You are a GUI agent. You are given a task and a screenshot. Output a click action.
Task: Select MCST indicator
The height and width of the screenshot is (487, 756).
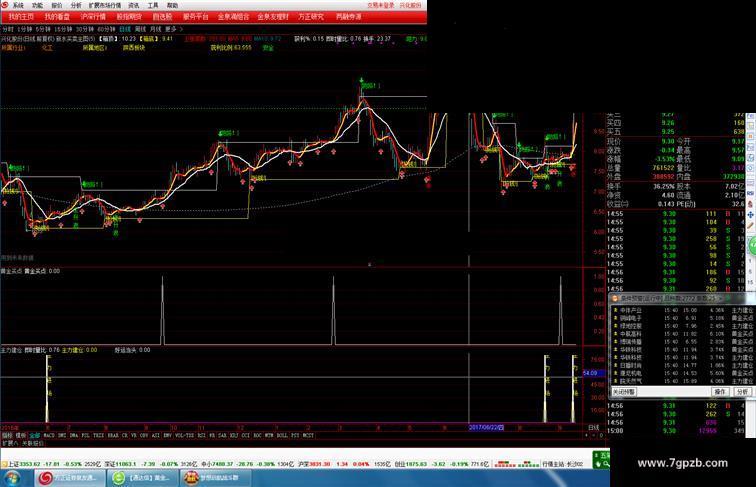tap(308, 435)
